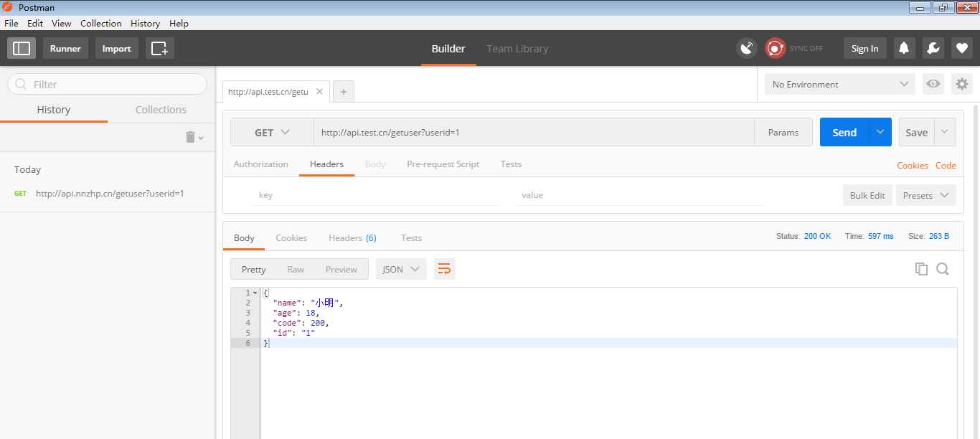This screenshot has height=439, width=980.
Task: Copy the response to clipboard
Action: coord(921,269)
